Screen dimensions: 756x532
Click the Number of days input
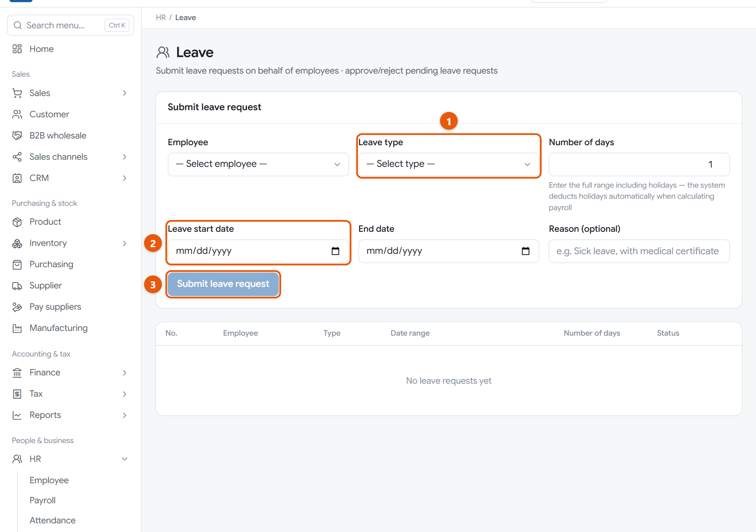639,164
